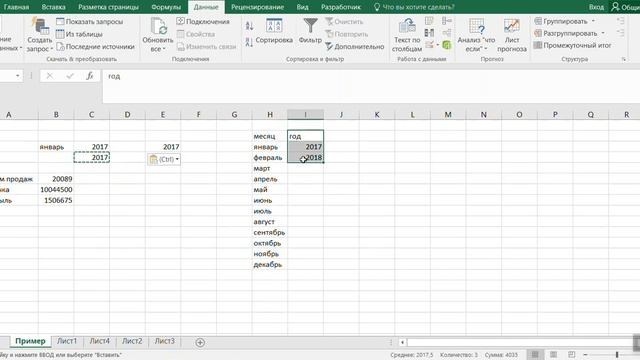Open the Формулы tab
The width and height of the screenshot is (640, 360).
[x=166, y=7]
